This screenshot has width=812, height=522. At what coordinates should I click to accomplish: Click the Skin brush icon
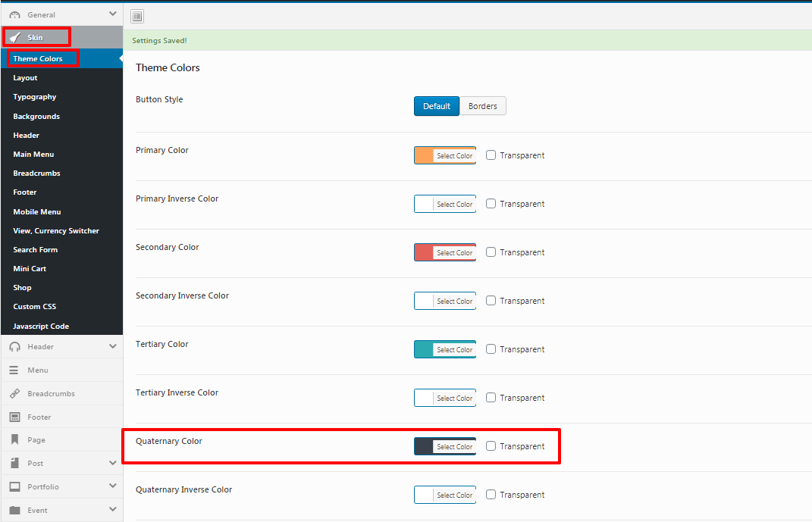pyautogui.click(x=15, y=37)
